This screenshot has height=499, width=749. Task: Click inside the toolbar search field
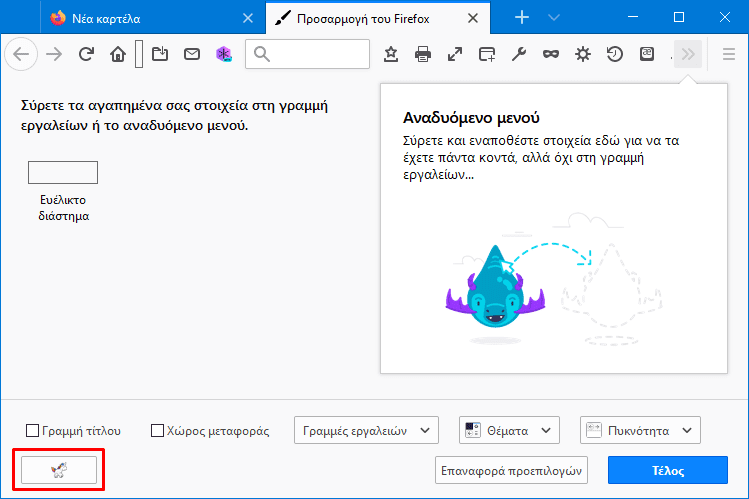[x=307, y=54]
